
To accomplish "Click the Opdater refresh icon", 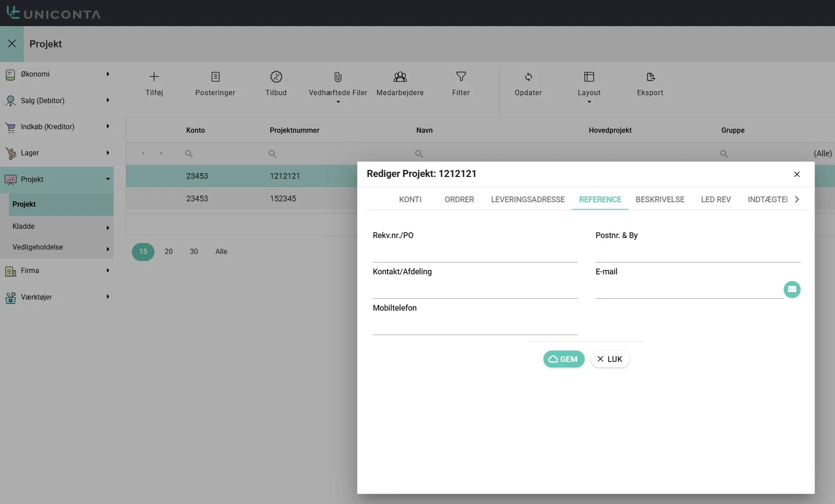I will pos(528,77).
